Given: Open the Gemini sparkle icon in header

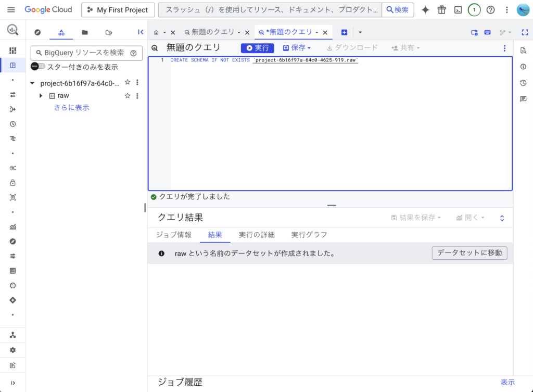Looking at the screenshot, I should click(x=425, y=10).
